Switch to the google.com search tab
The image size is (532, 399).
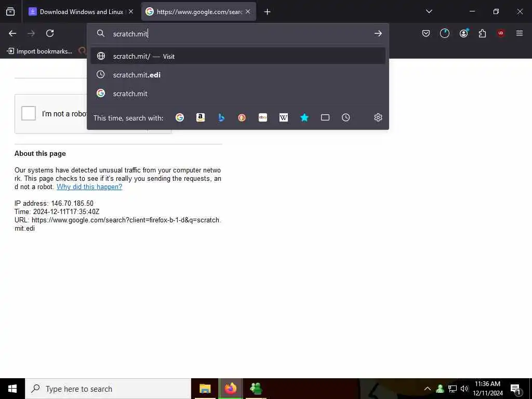click(198, 12)
